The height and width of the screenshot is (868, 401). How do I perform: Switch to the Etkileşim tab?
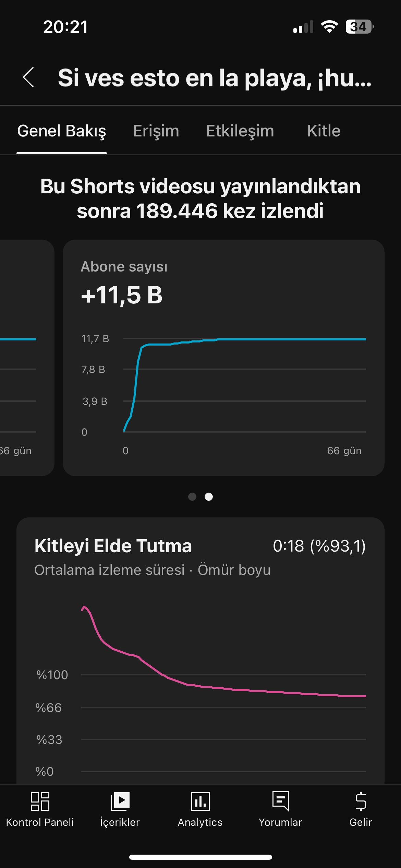click(240, 131)
